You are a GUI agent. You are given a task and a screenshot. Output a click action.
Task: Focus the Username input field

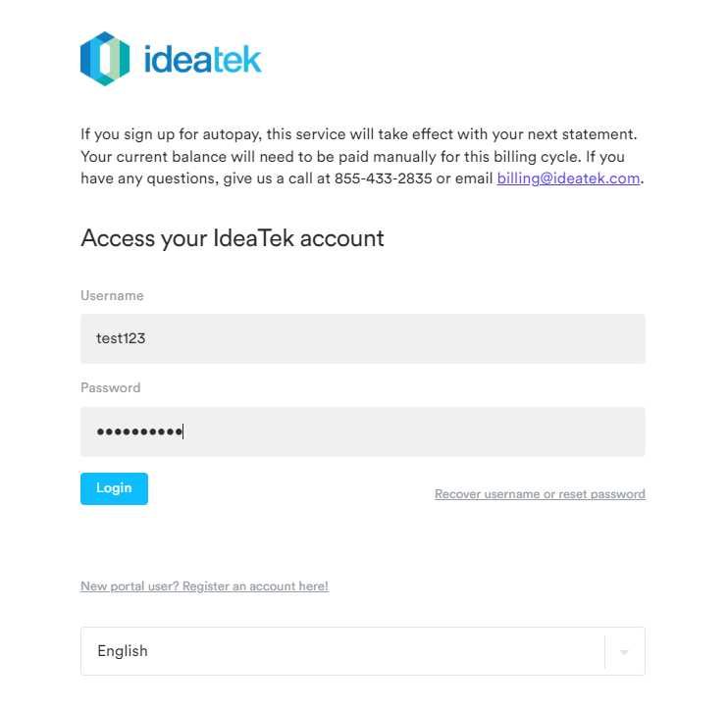(x=363, y=338)
